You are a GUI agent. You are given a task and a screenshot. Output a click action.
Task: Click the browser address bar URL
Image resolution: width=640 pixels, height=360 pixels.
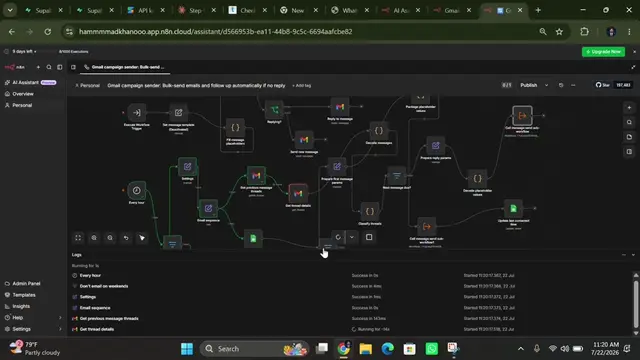click(216, 31)
